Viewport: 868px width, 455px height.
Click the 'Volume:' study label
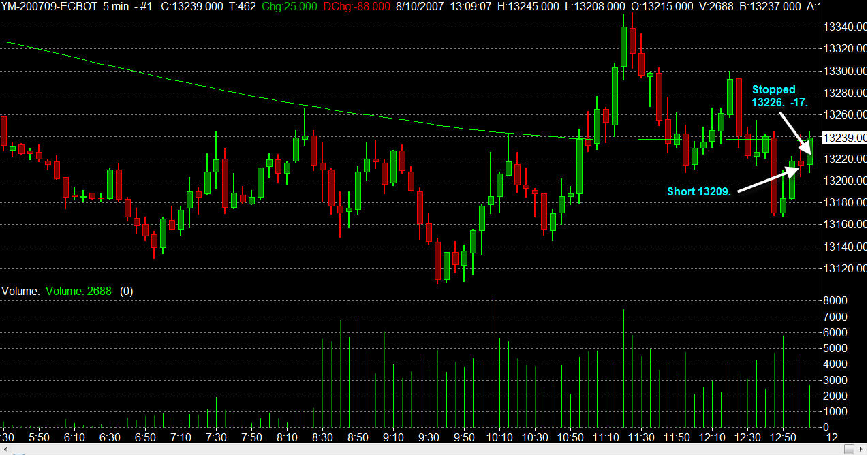pyautogui.click(x=20, y=291)
